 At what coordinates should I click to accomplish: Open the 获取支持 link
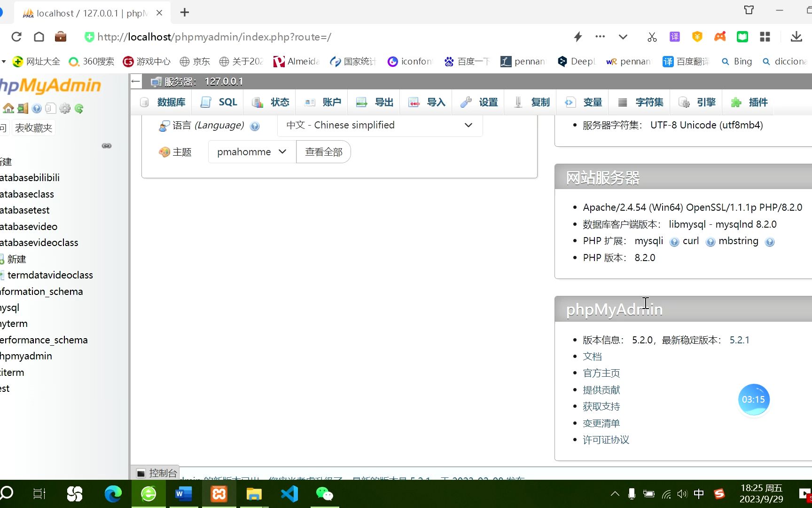(x=601, y=406)
